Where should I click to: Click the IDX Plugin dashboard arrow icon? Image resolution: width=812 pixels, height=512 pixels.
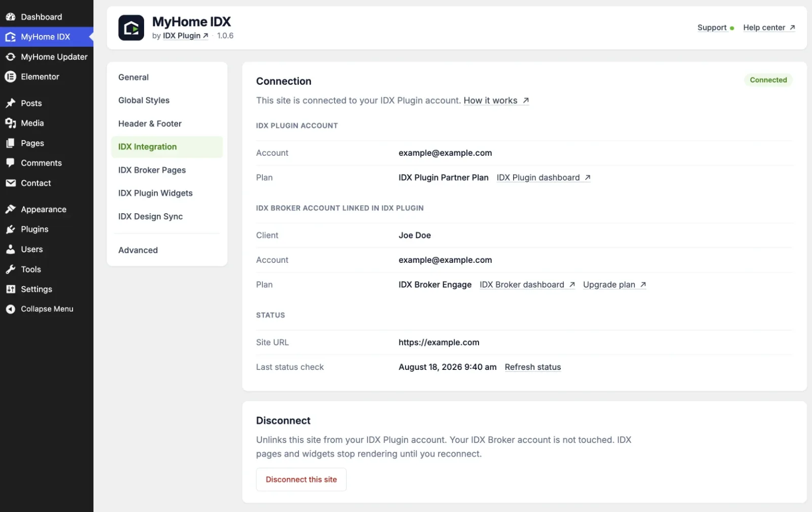pos(587,178)
